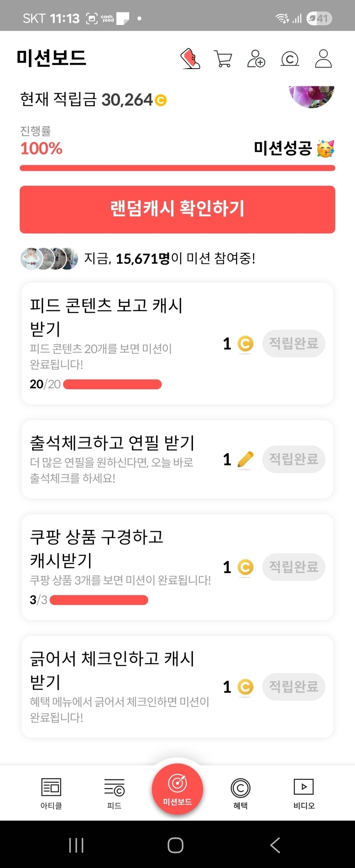Viewport: 355px width, 868px height.
Task: Click the 20/20 feed mission progress bar
Action: [112, 384]
